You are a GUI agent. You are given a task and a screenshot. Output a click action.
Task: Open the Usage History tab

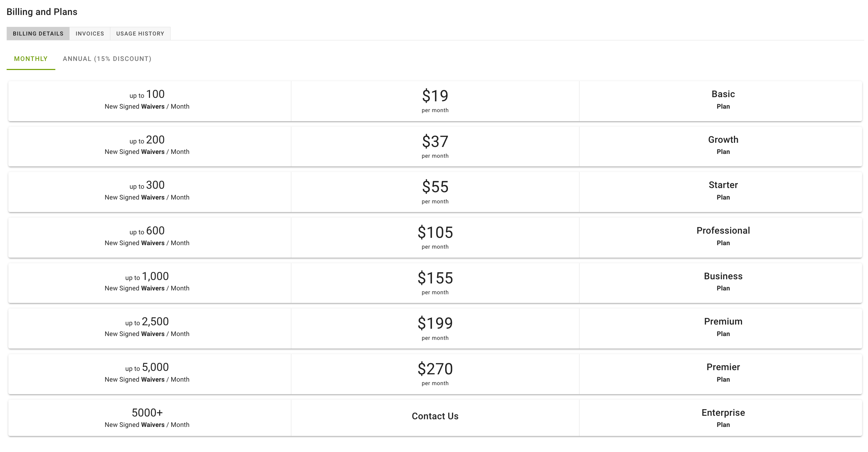140,33
